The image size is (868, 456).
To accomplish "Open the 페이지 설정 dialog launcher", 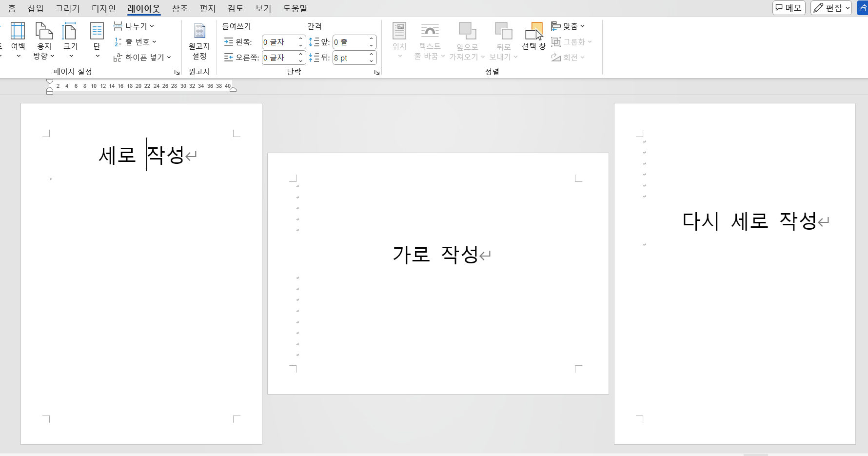I will [177, 72].
